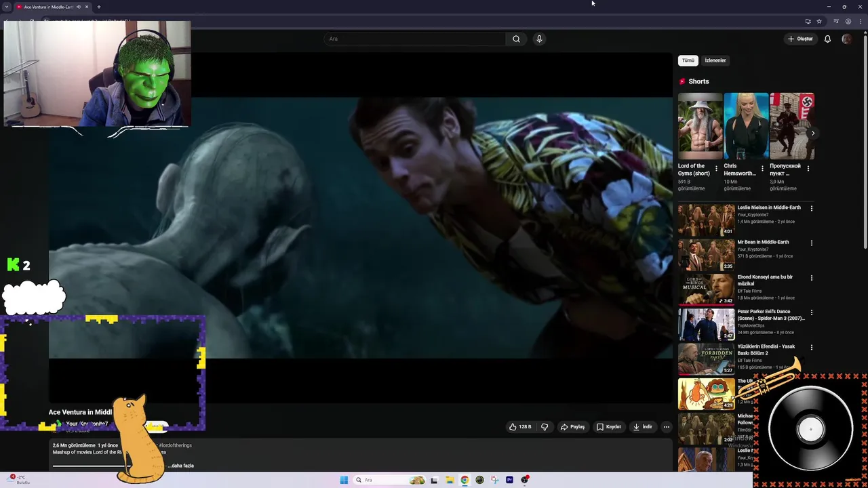Open options for Chris Hemsworth short
This screenshot has height=488, width=868.
pyautogui.click(x=762, y=168)
